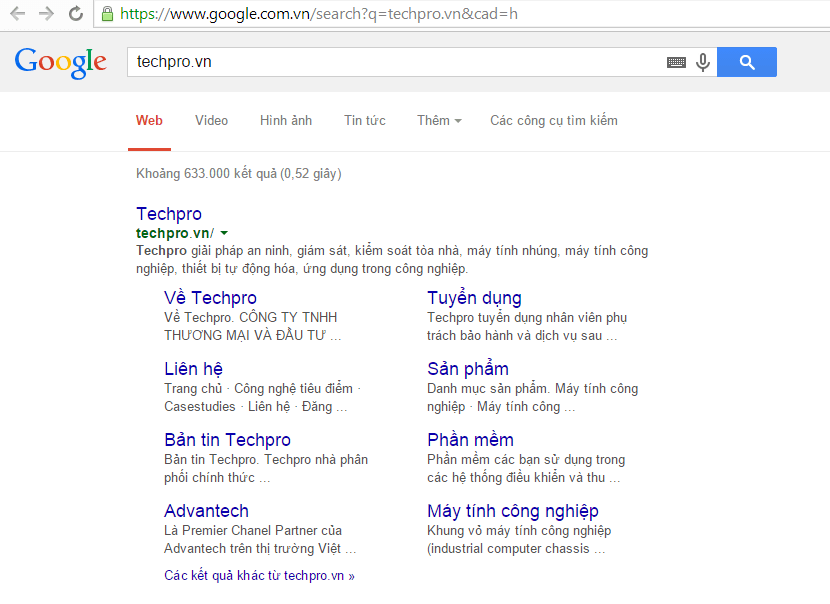Click the blue search magnifier button

[x=747, y=62]
